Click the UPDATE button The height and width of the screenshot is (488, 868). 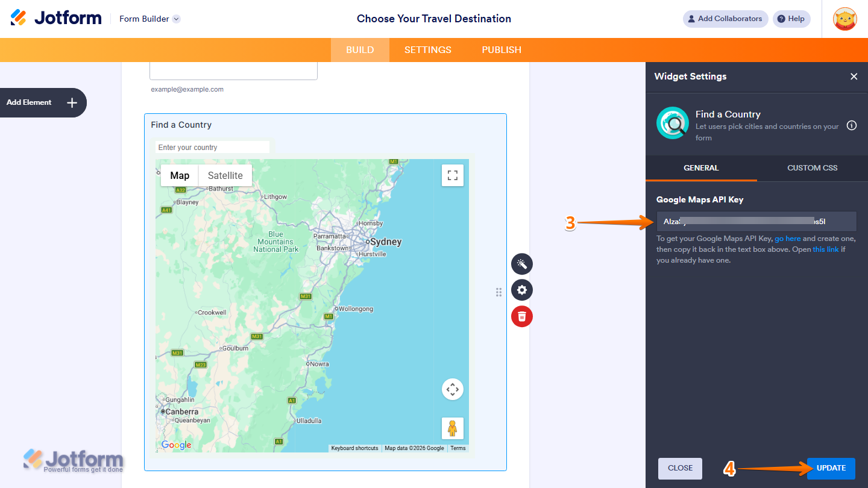pyautogui.click(x=831, y=468)
